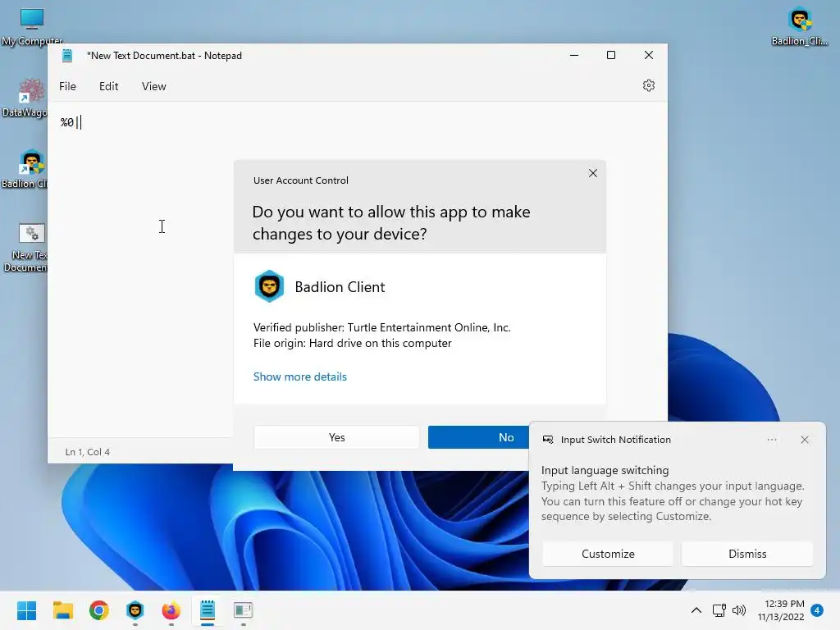
Task: Open the clock showing 12:39 PM
Action: [781, 610]
